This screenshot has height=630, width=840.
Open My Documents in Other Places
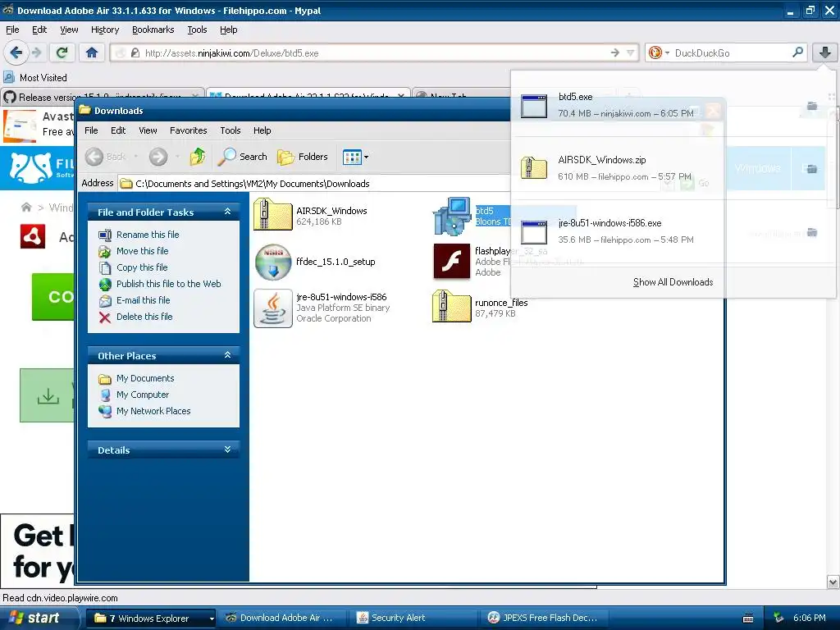[x=145, y=378]
